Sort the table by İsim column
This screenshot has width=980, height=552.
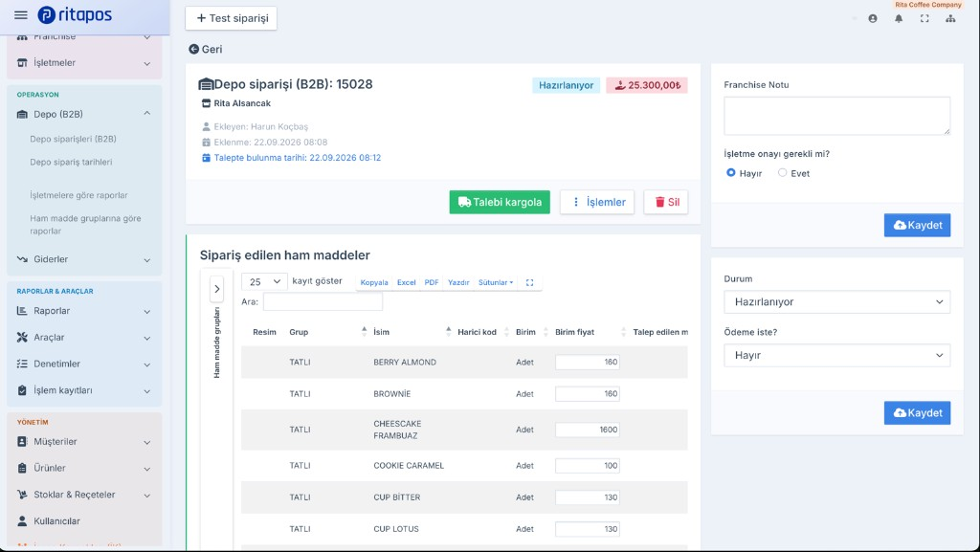(412, 332)
